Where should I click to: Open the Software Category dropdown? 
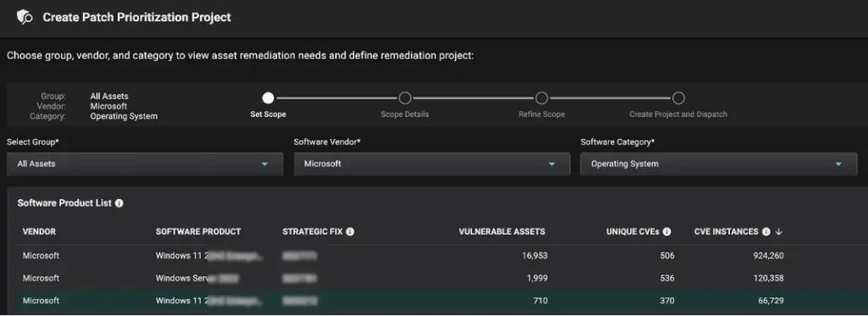click(719, 164)
